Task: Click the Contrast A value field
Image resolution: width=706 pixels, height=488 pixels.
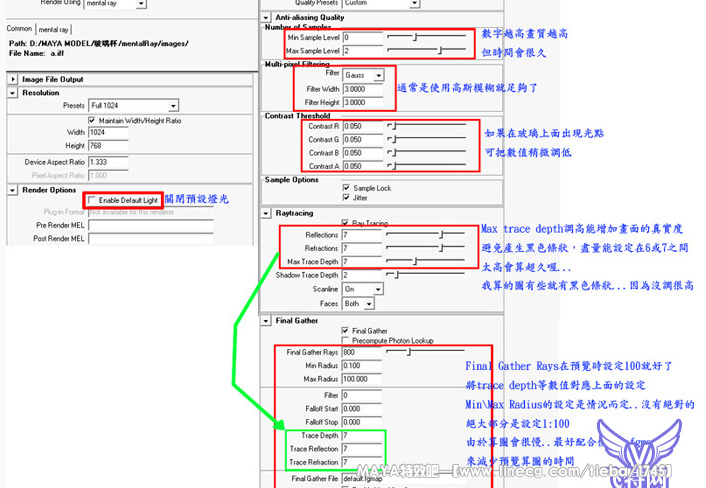Action: point(363,166)
